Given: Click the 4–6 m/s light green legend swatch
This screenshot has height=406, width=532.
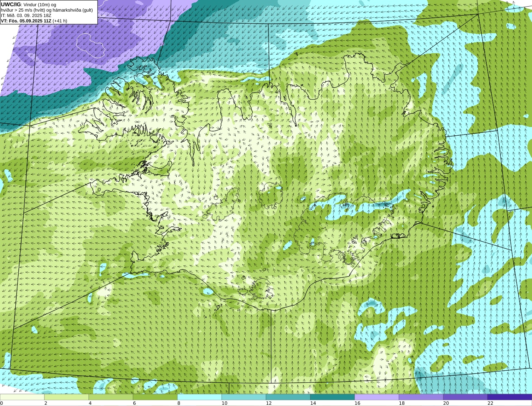Looking at the screenshot, I should [x=111, y=397].
